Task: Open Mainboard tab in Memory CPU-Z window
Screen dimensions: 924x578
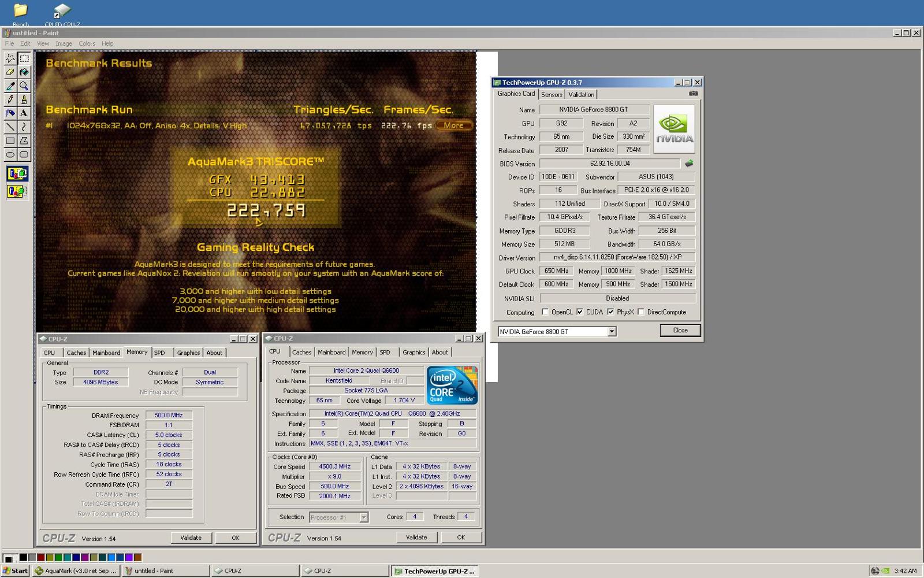Action: point(106,353)
